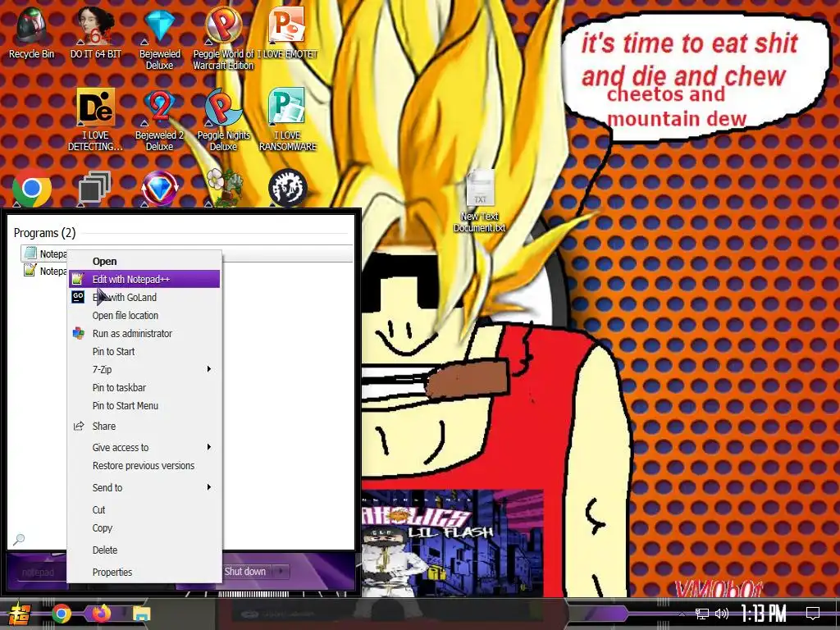The width and height of the screenshot is (840, 630).
Task: Expand the Send to submenu
Action: pos(144,487)
